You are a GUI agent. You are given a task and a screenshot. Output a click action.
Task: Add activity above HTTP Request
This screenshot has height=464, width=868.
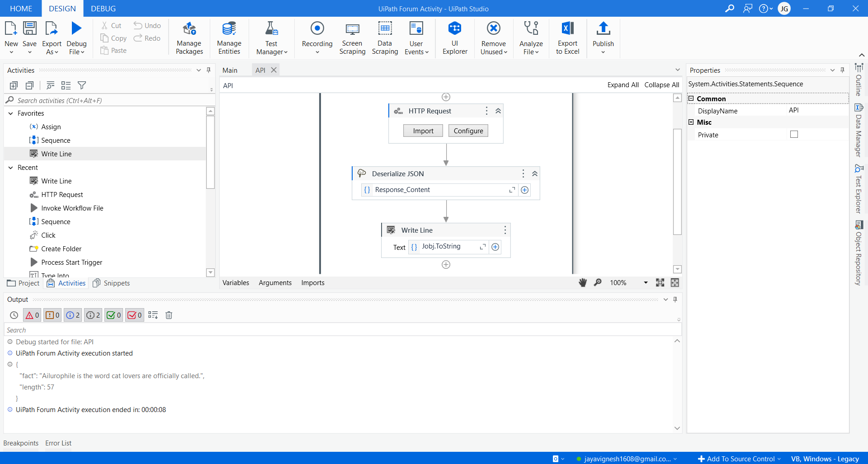coord(446,97)
